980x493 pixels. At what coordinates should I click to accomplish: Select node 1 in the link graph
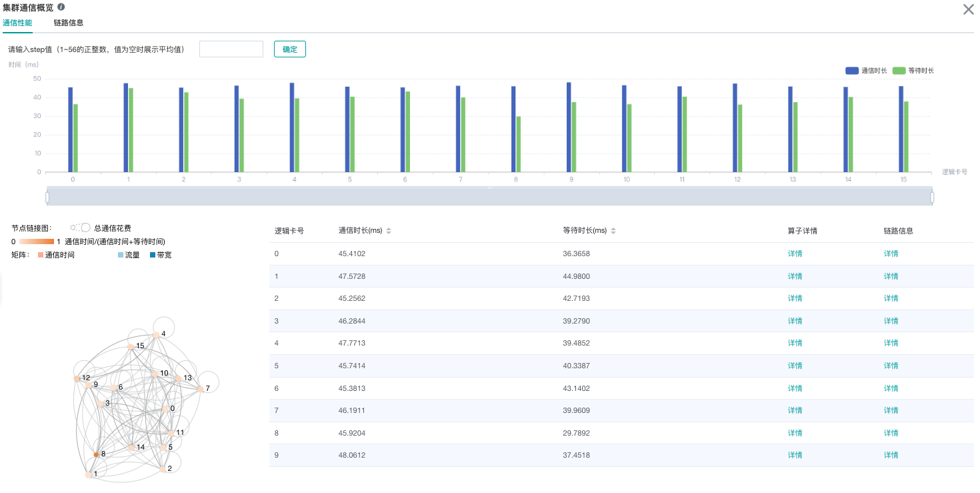tap(89, 474)
